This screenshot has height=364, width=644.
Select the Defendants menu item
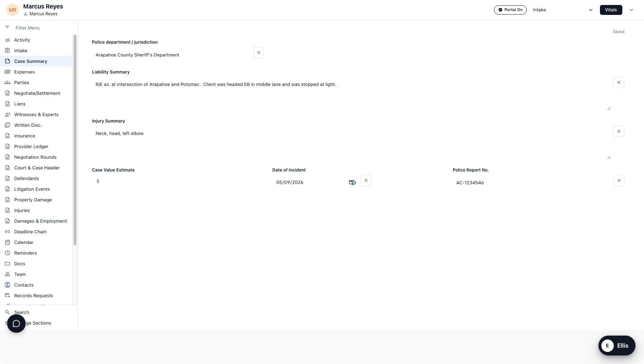(36, 179)
